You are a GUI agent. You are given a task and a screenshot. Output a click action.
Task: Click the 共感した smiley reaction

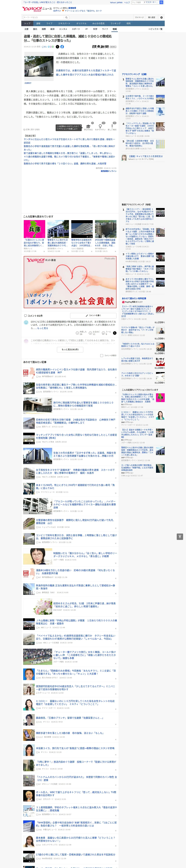point(77,333)
